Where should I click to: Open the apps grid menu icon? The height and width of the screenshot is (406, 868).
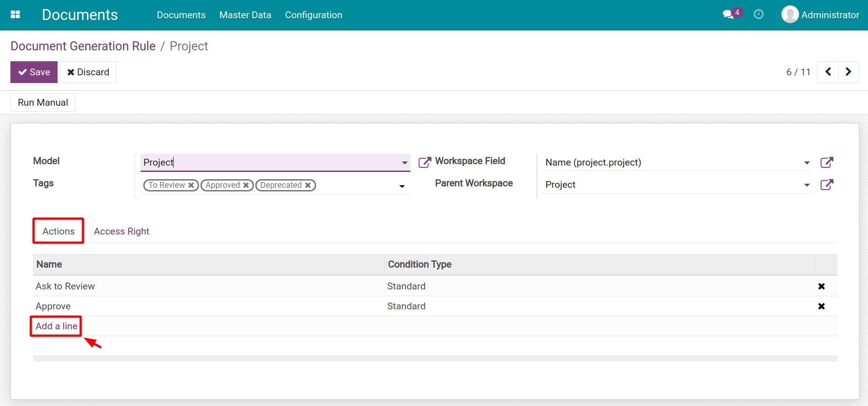coord(15,15)
